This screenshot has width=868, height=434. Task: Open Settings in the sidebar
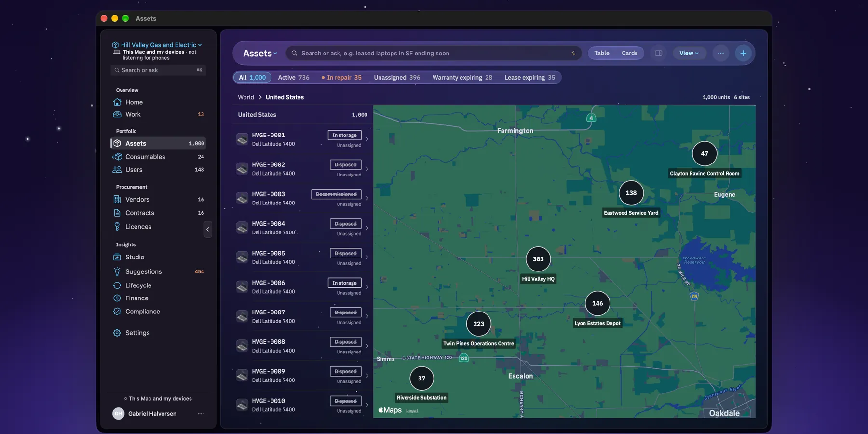pyautogui.click(x=158, y=333)
